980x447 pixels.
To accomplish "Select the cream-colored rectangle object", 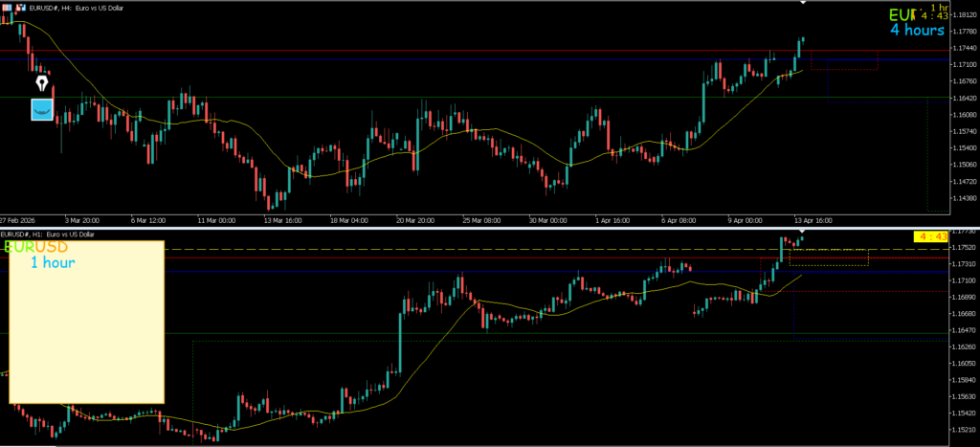I will pyautogui.click(x=87, y=322).
